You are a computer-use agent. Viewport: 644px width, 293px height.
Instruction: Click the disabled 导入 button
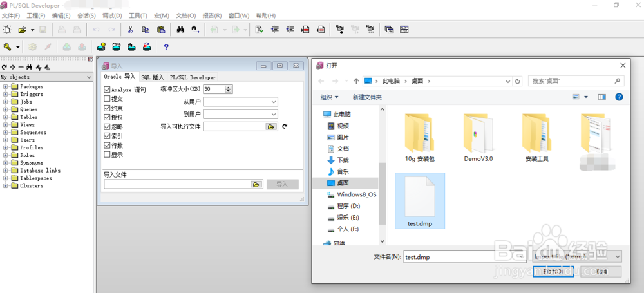pyautogui.click(x=283, y=185)
